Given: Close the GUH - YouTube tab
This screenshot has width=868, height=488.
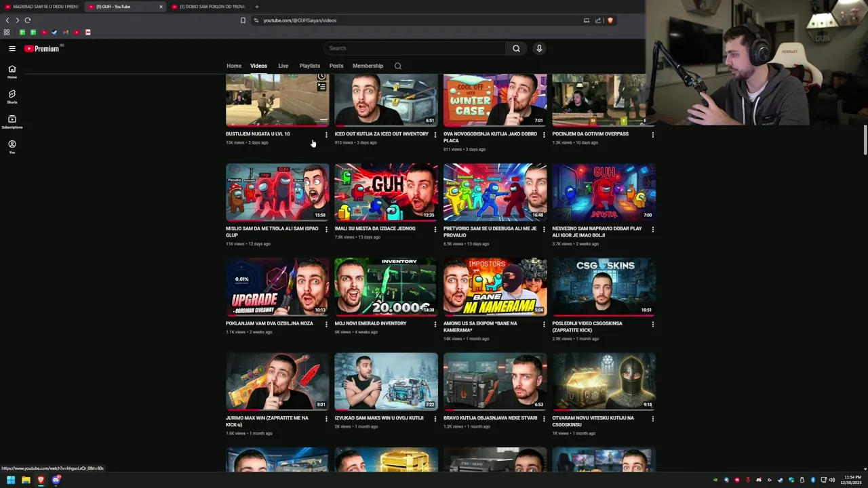Looking at the screenshot, I should point(161,7).
